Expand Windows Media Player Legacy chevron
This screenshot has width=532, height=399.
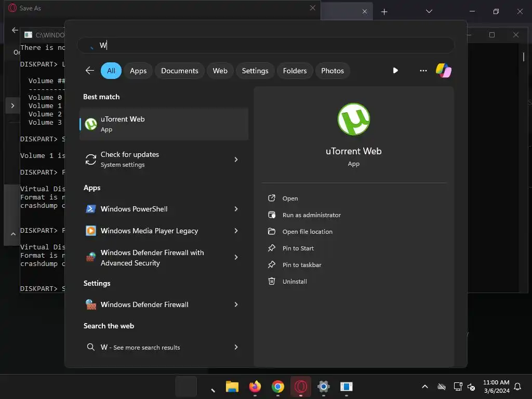pos(236,231)
